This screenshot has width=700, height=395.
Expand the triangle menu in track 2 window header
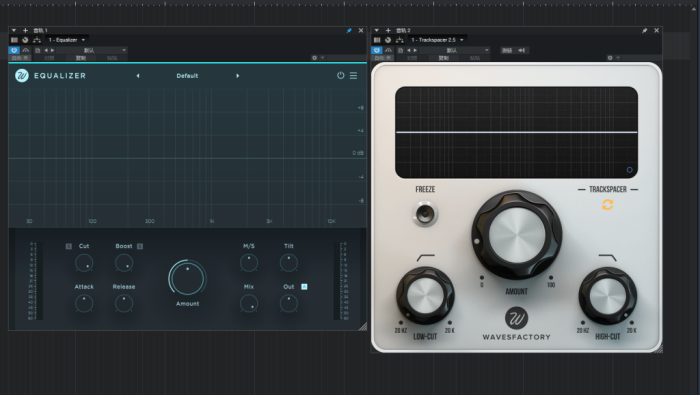click(376, 30)
